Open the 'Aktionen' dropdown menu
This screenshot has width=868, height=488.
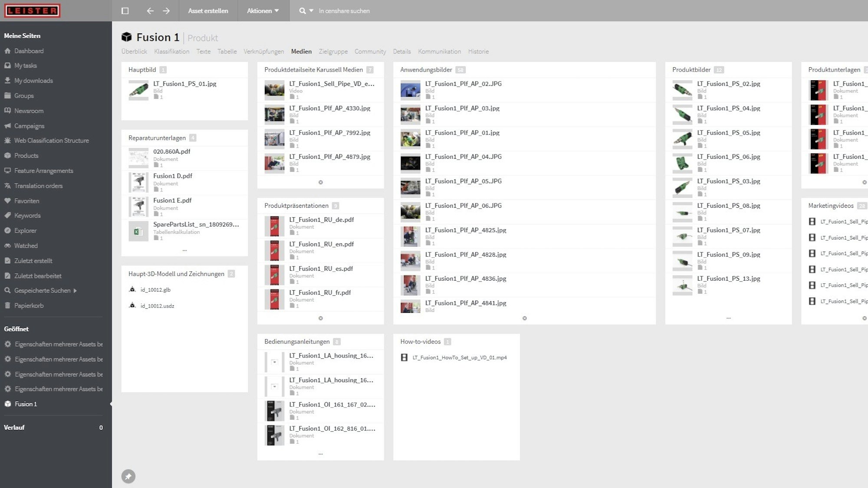tap(262, 11)
